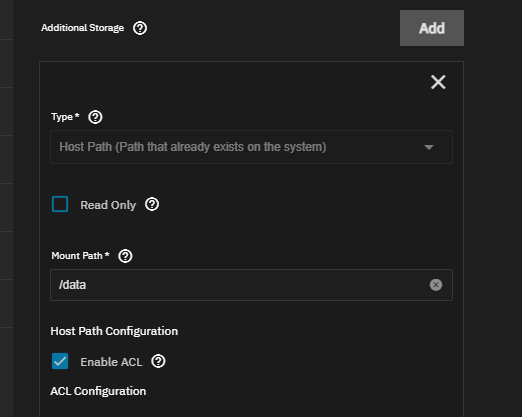Click the Mount Path field label

[80, 256]
